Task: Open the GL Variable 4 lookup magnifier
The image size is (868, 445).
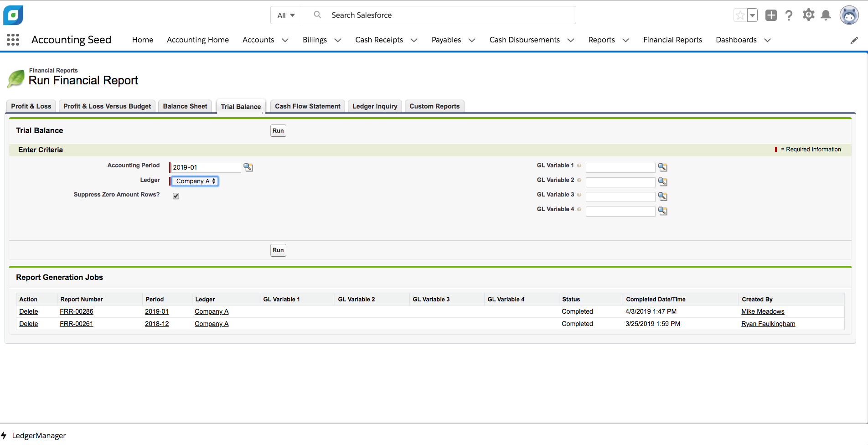Action: pyautogui.click(x=662, y=211)
